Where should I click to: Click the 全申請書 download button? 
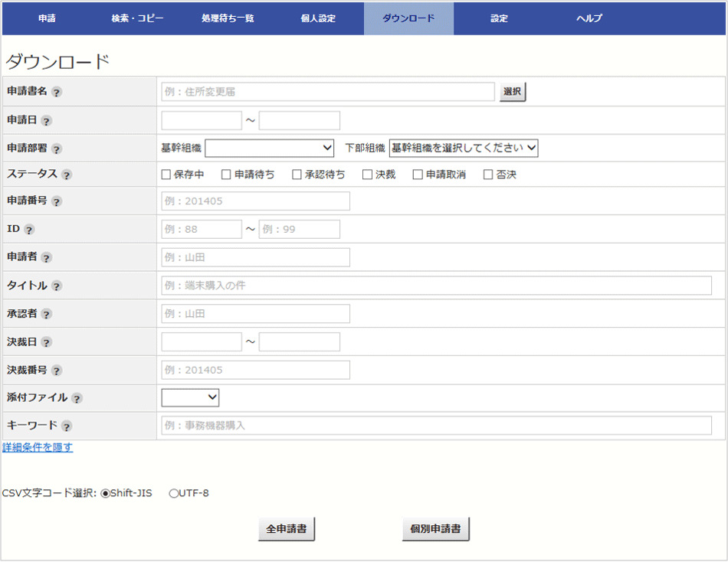pos(287,529)
